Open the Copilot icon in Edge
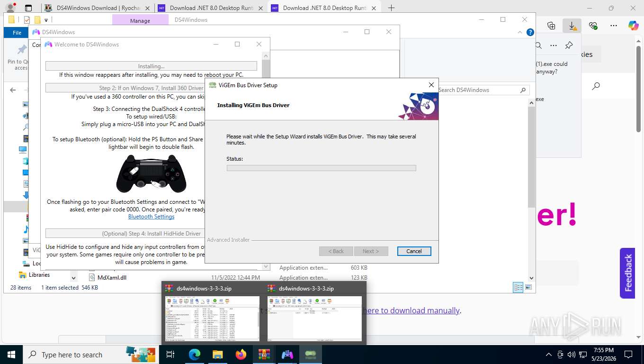Image resolution: width=644 pixels, height=364 pixels. (633, 26)
